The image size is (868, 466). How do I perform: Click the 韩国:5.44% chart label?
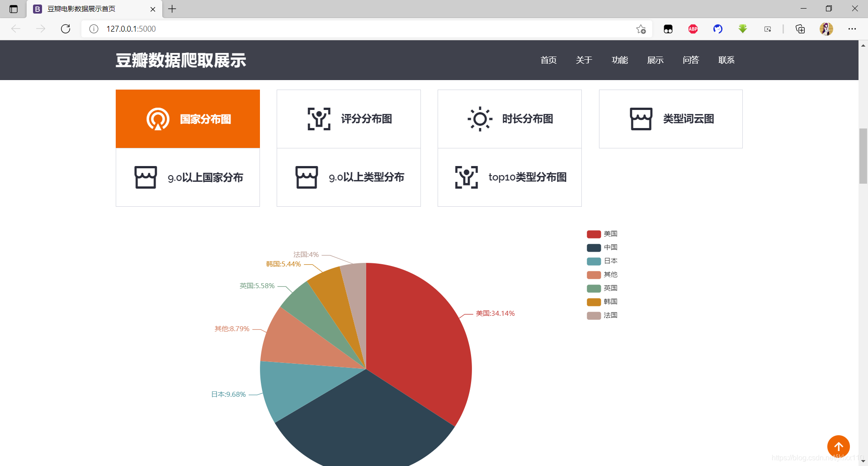click(283, 264)
